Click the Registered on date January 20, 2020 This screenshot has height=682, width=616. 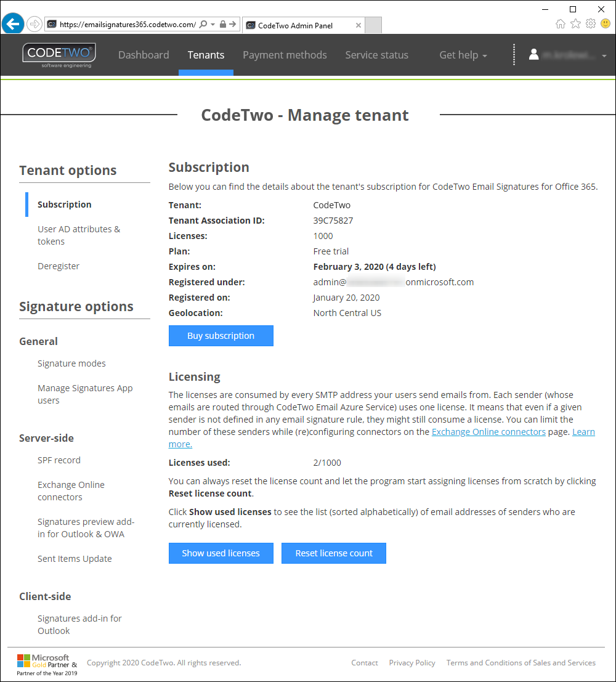[346, 298]
